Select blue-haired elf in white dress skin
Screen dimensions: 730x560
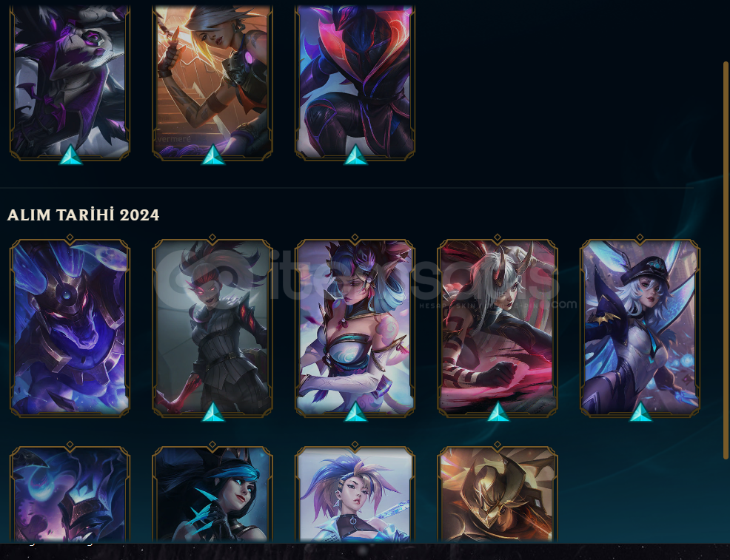pos(355,328)
